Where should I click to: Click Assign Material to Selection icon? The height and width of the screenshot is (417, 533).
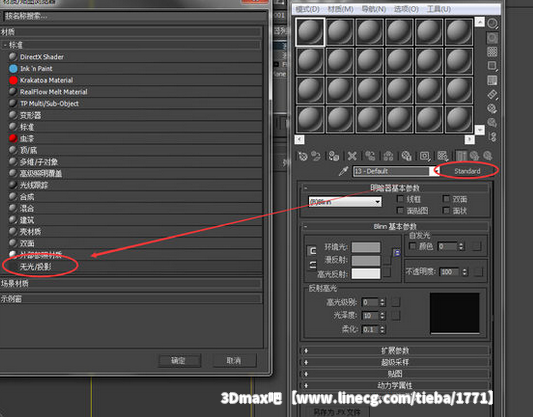[334, 156]
